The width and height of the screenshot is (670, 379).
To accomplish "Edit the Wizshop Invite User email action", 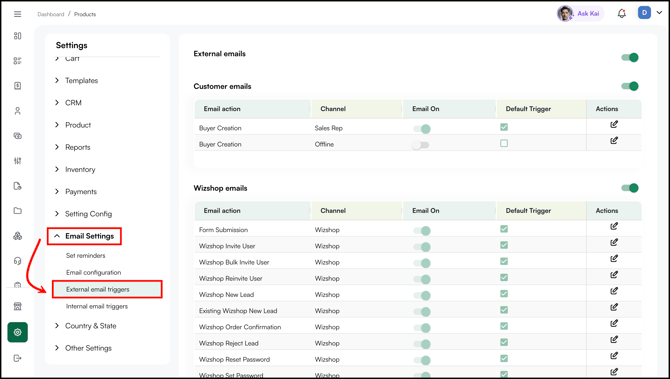I will pos(614,243).
